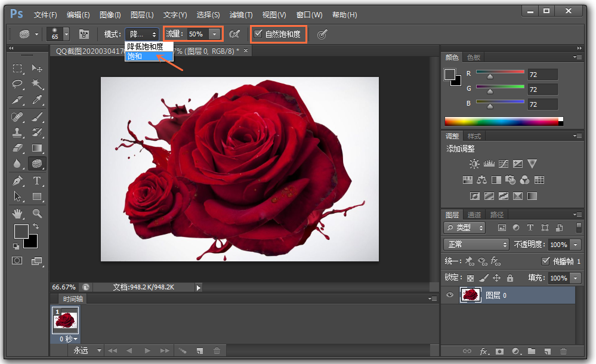Toggle the 传播帧 checkbox

545,261
